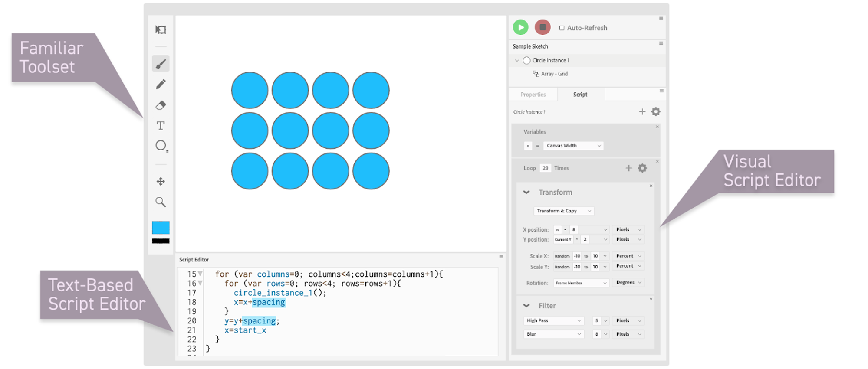Open the Canvas Width dropdown
Image resolution: width=868 pixels, height=369 pixels.
[x=573, y=146]
